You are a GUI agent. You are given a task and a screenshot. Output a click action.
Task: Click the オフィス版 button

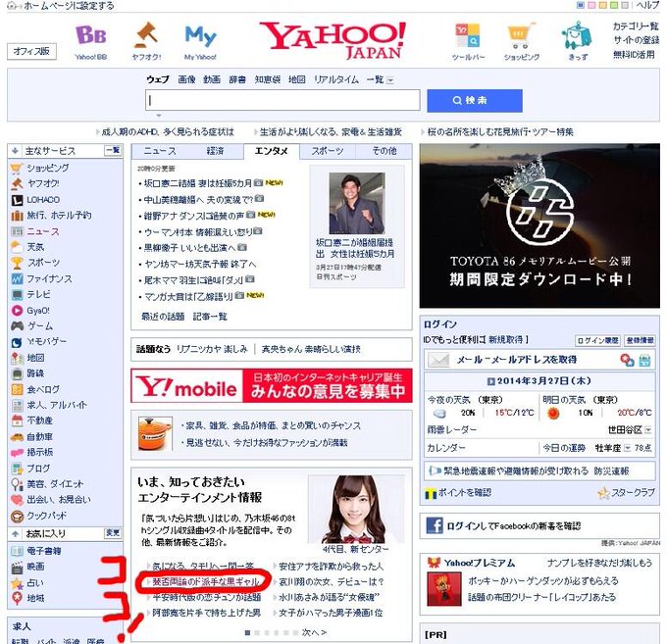coord(31,51)
